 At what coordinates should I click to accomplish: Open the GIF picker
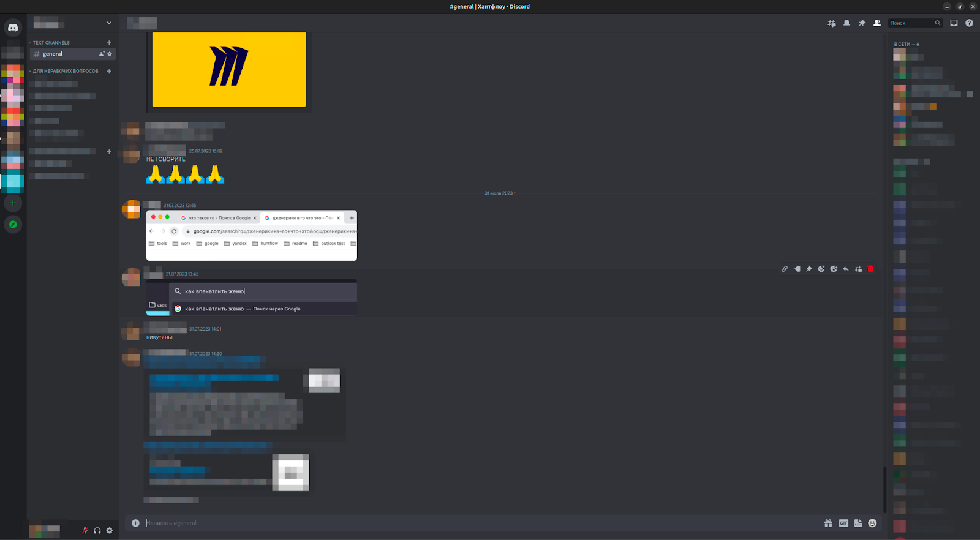[x=843, y=523]
